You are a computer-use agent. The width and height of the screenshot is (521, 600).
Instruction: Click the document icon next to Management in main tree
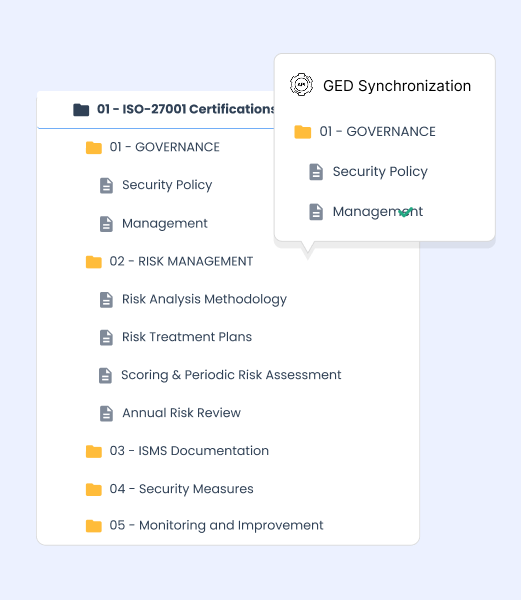(x=106, y=224)
